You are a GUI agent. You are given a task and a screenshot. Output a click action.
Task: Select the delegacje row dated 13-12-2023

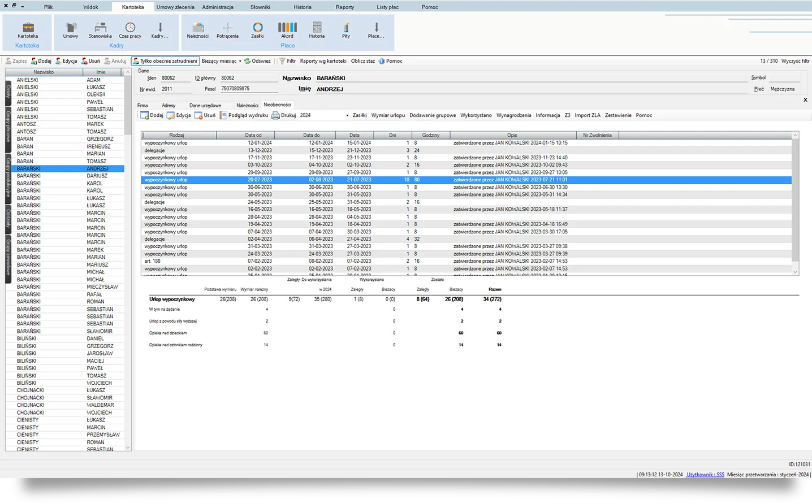466,150
